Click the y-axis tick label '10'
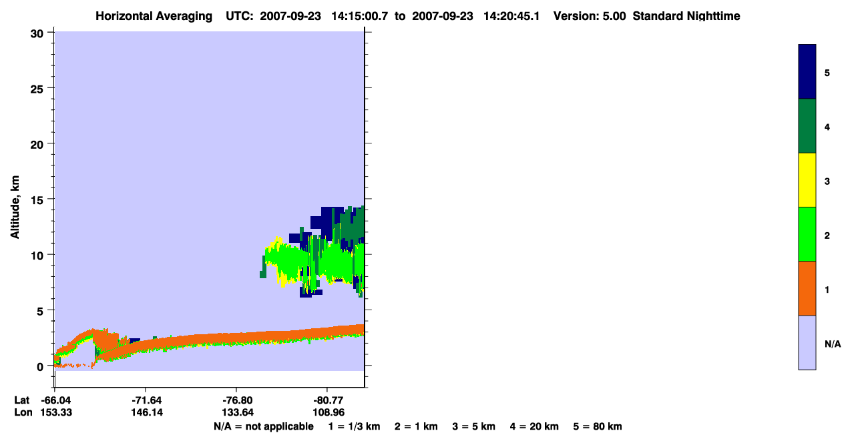Viewport: 868px width, 445px height. pyautogui.click(x=39, y=255)
